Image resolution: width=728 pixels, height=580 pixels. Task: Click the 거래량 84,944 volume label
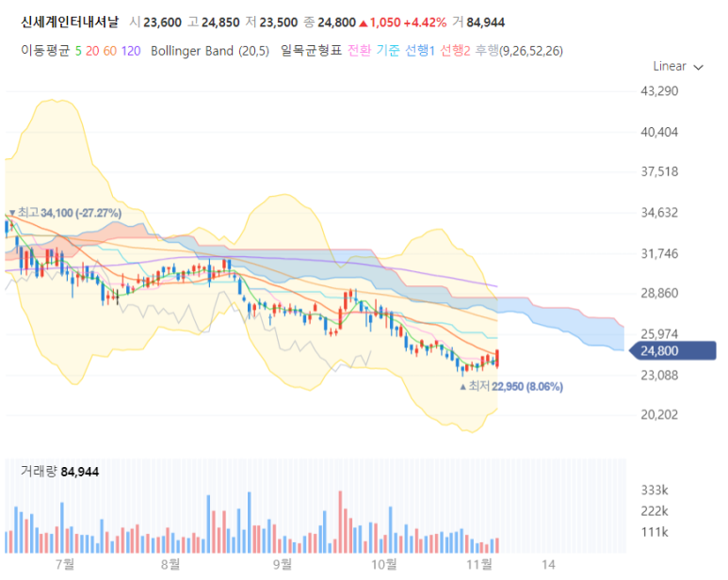coord(60,472)
